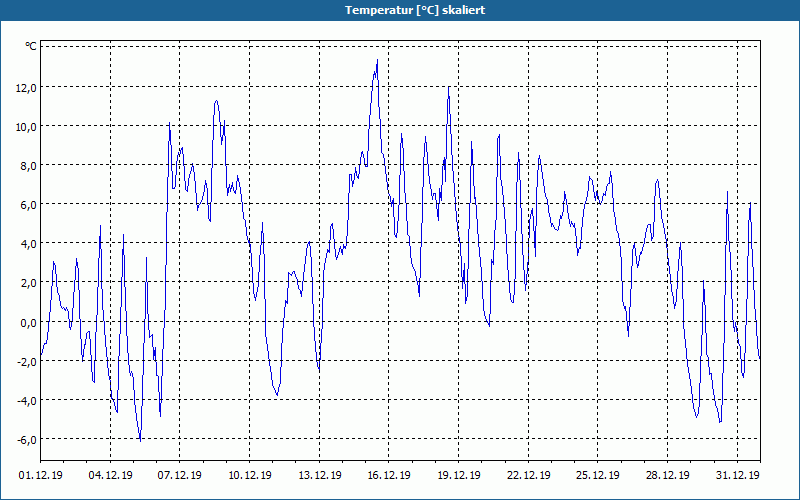Click the highest temperature peak above 12 °C

tap(377, 60)
